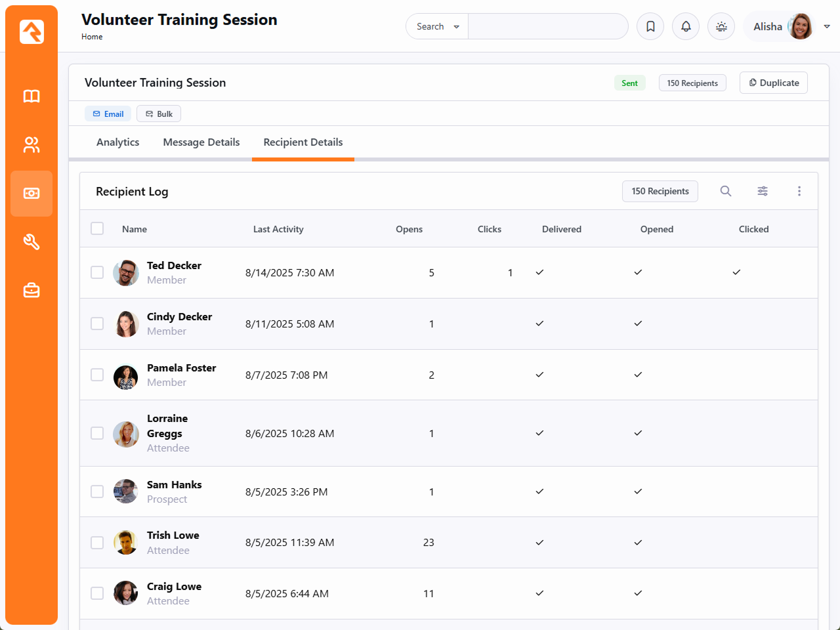Click the bookmark icon in header
The height and width of the screenshot is (630, 840).
[x=650, y=26]
